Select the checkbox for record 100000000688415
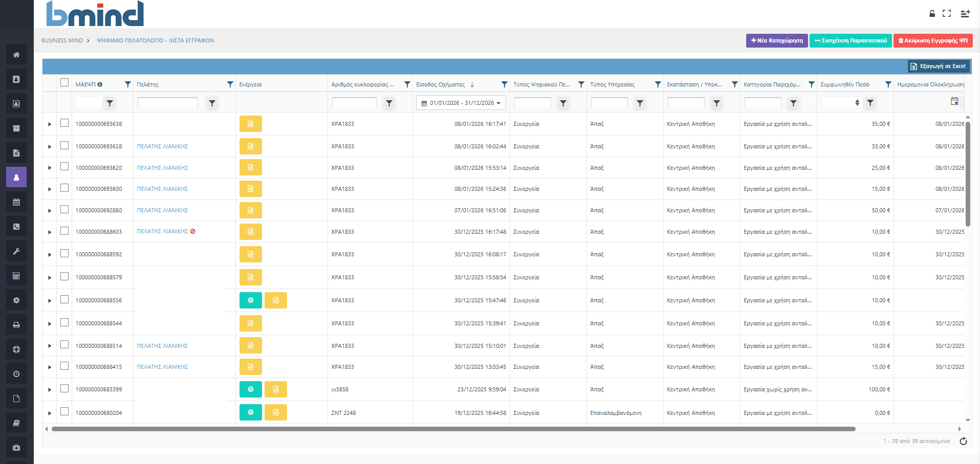Screen dimensions: 980x464 pyautogui.click(x=64, y=366)
